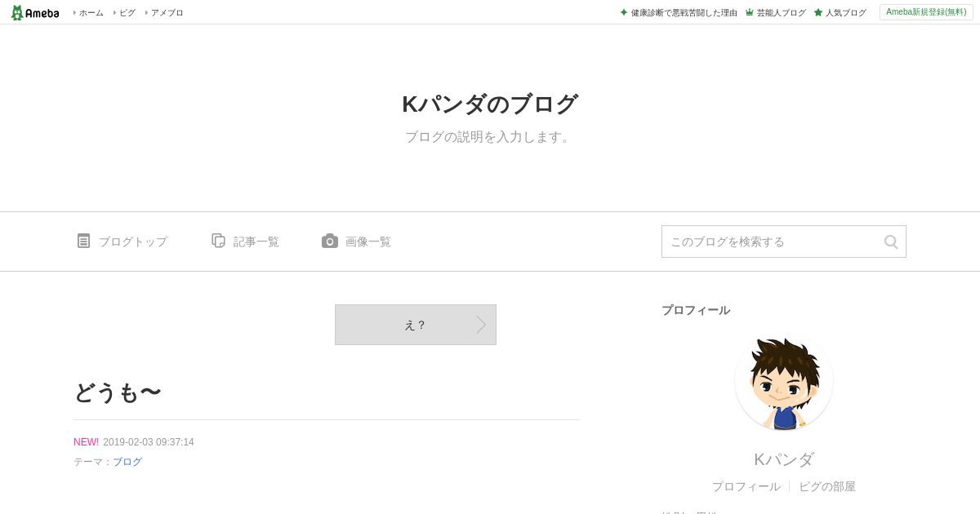Select ピグ in the top navigation
The image size is (980, 514).
pyautogui.click(x=127, y=12)
